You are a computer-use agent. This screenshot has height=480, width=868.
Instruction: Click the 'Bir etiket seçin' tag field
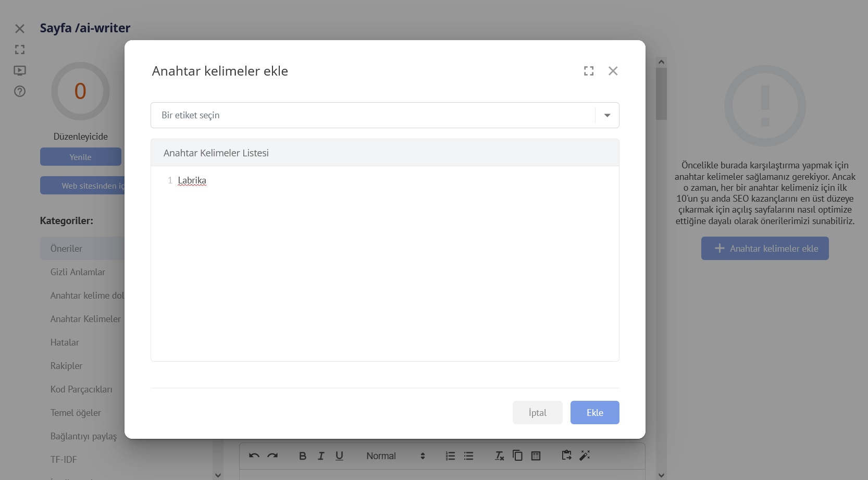[x=373, y=115]
